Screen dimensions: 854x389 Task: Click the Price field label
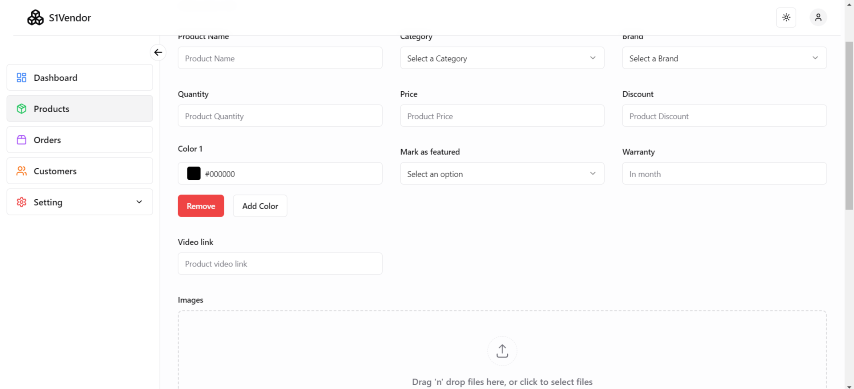[x=409, y=94]
